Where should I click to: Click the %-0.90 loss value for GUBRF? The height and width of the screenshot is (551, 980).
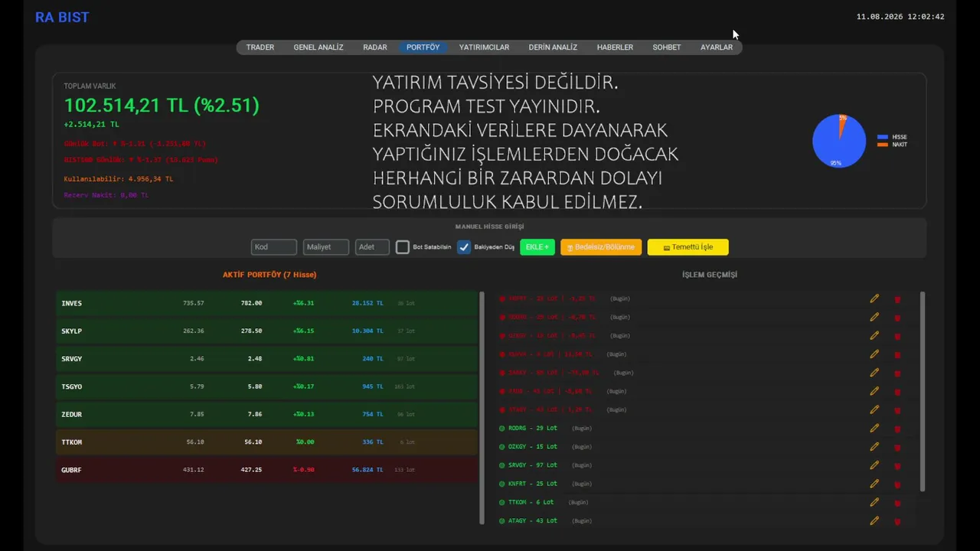pos(303,470)
